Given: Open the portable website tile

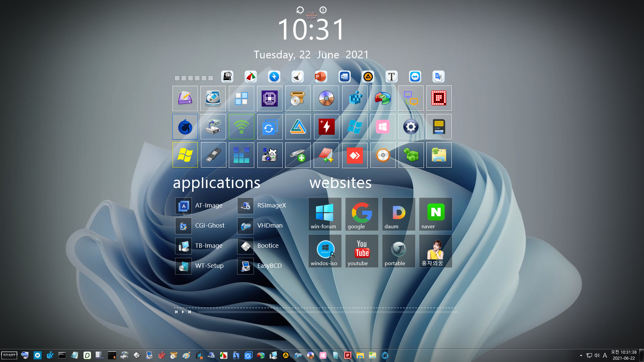Looking at the screenshot, I should tap(398, 251).
